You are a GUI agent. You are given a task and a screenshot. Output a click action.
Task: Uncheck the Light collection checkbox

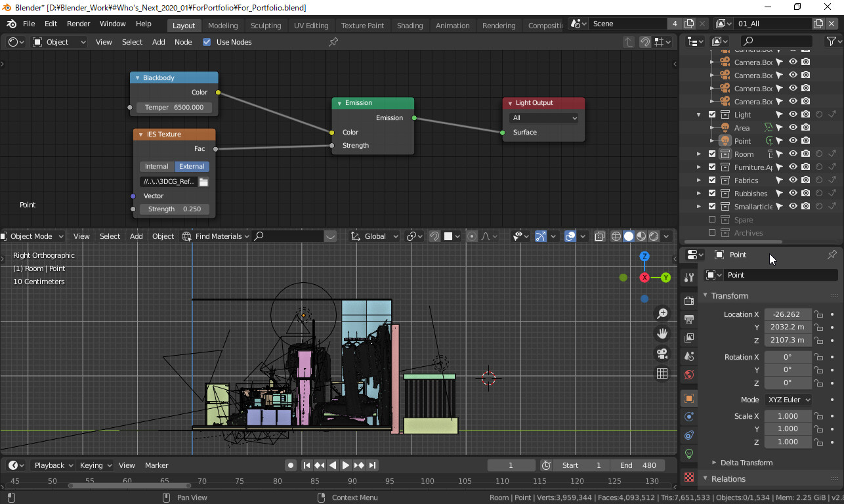tap(712, 114)
